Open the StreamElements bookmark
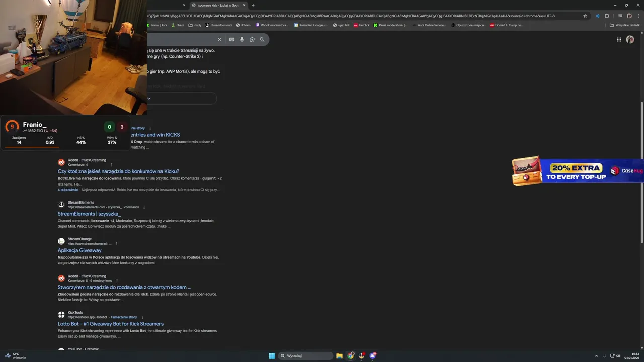 click(219, 25)
